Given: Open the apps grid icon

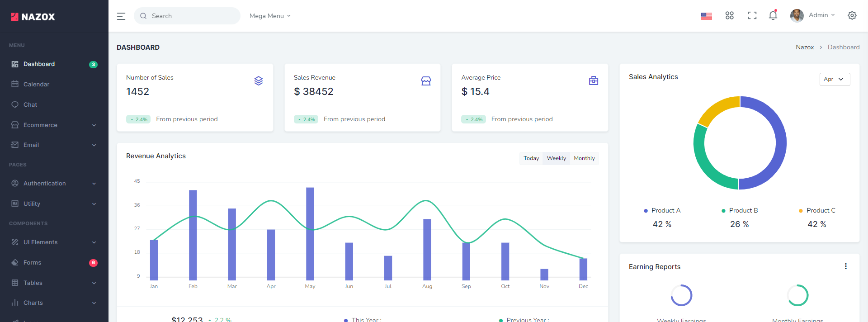Looking at the screenshot, I should point(729,16).
